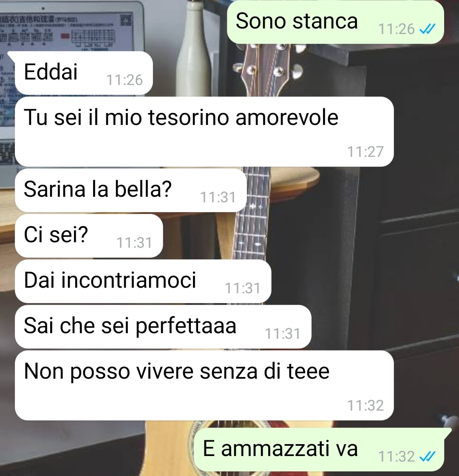This screenshot has width=459, height=476.
Task: Click the 11:31 timestamp beside 'Ci sei?'
Action: [134, 243]
